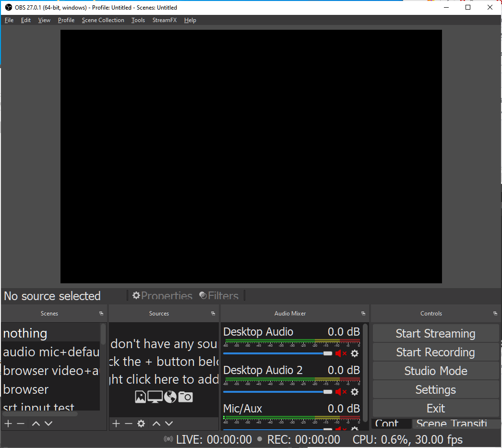Click Start Streaming

(x=435, y=333)
